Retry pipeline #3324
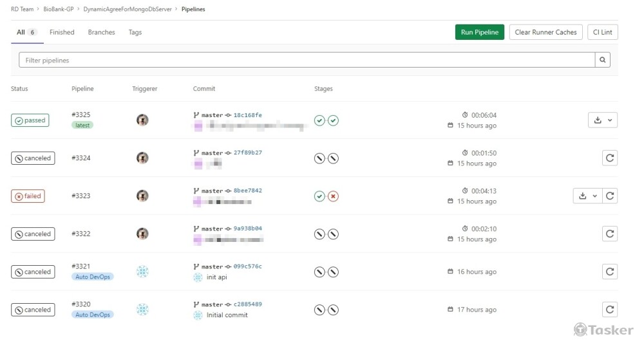This screenshot has height=343, width=644. click(609, 158)
